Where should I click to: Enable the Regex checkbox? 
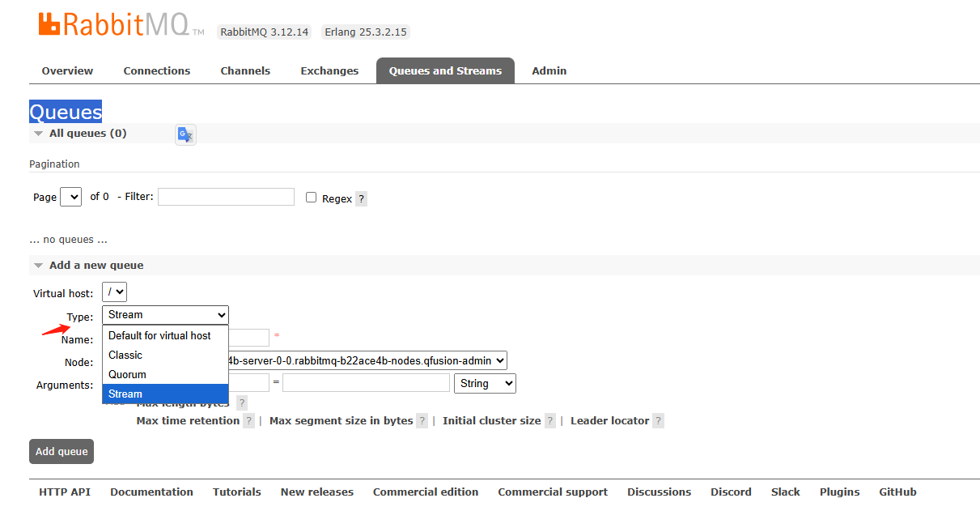[311, 197]
